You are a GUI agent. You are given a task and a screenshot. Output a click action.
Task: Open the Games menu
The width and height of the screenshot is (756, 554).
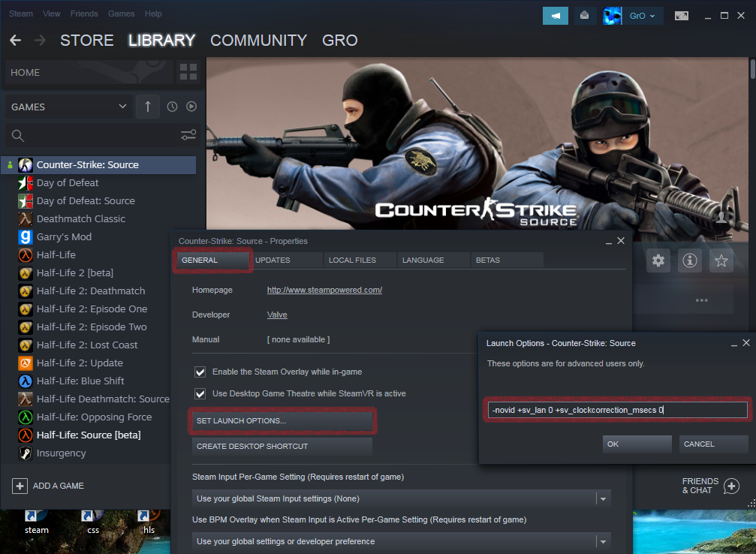click(x=121, y=14)
